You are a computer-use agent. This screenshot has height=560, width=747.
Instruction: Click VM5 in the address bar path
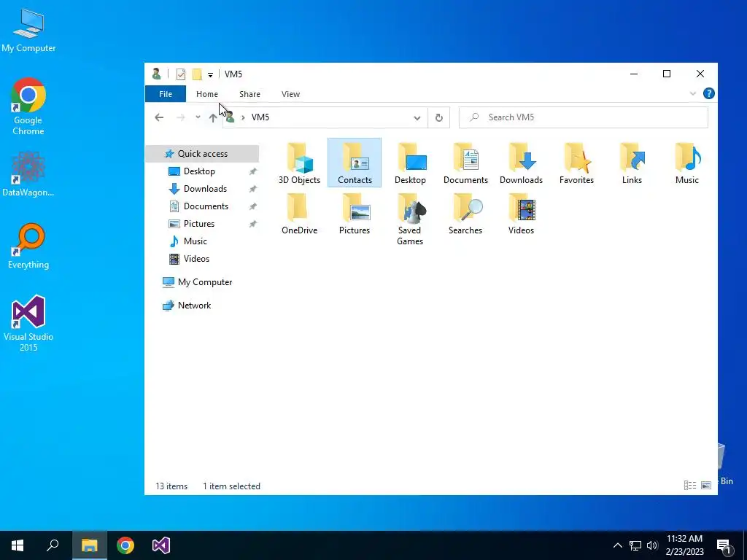click(x=260, y=117)
